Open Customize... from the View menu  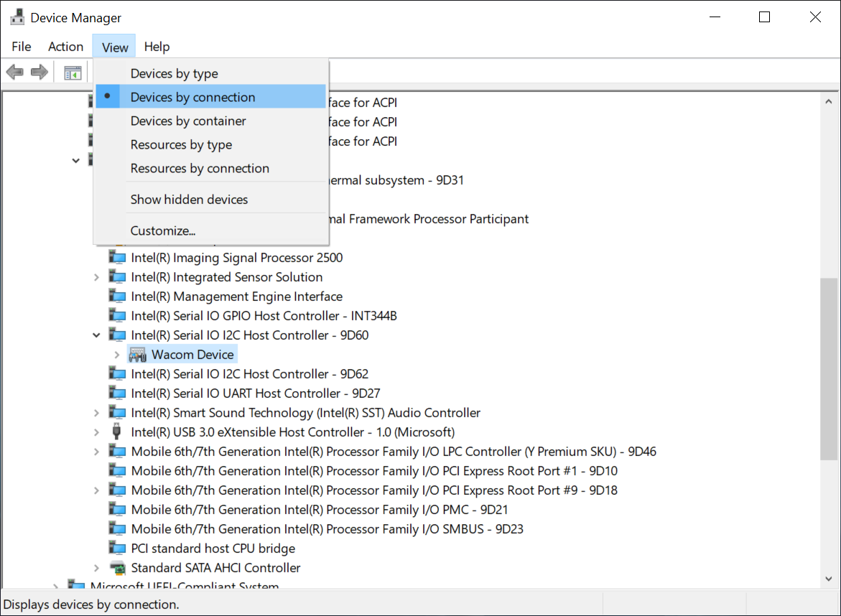(x=163, y=231)
